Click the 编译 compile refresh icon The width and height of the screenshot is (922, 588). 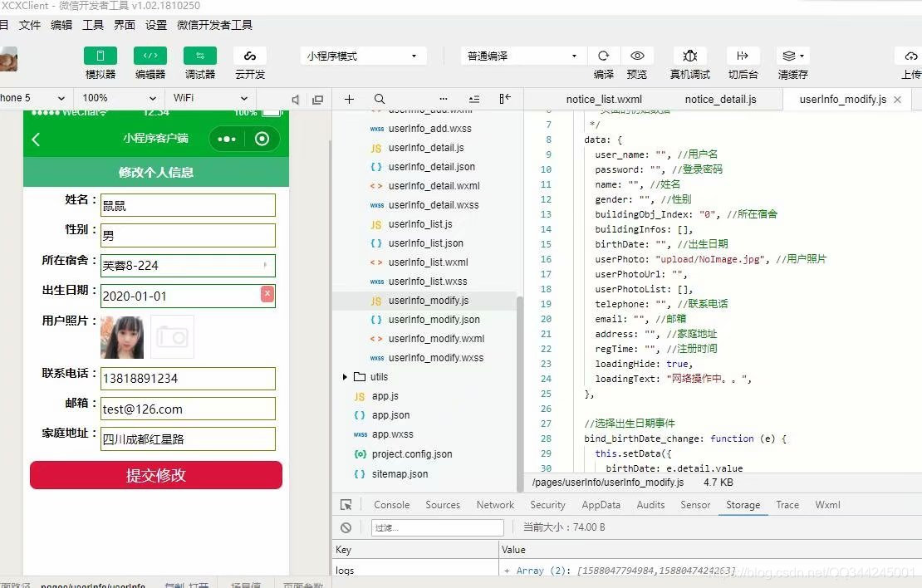pos(603,56)
